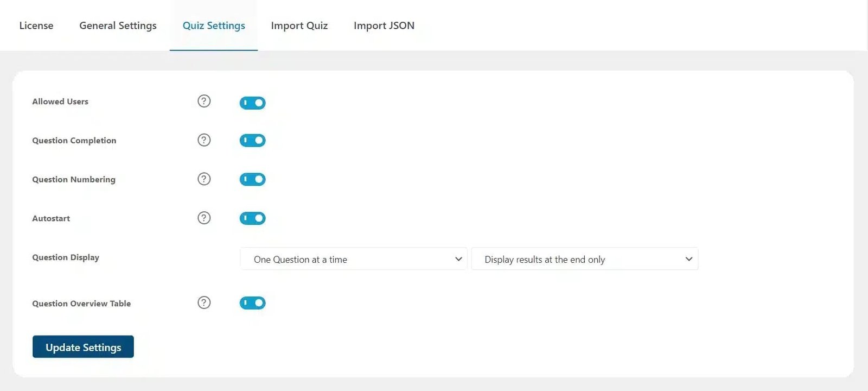Click the Update Settings button
This screenshot has height=391, width=868.
click(x=83, y=347)
